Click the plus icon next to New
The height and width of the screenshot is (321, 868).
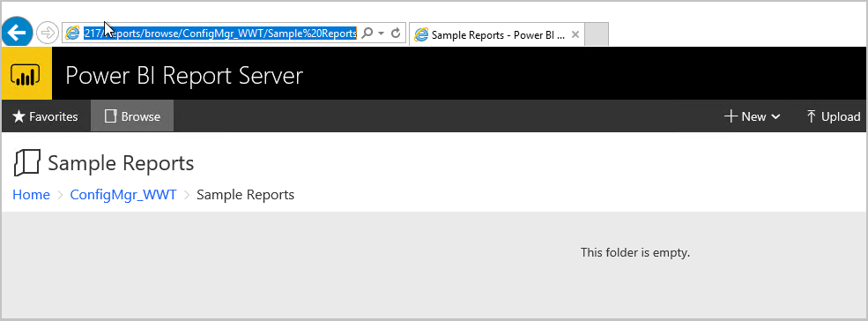click(731, 116)
